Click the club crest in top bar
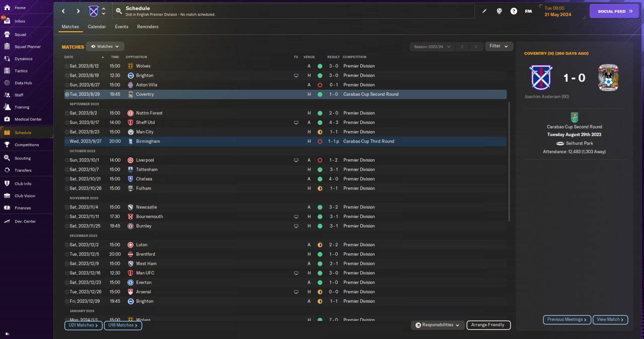644x339 pixels. [94, 11]
